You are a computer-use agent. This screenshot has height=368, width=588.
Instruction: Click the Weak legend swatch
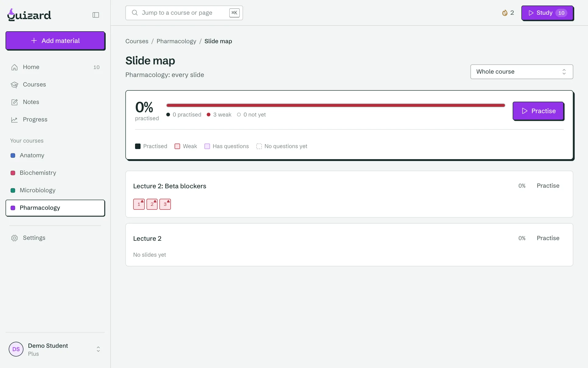(177, 146)
